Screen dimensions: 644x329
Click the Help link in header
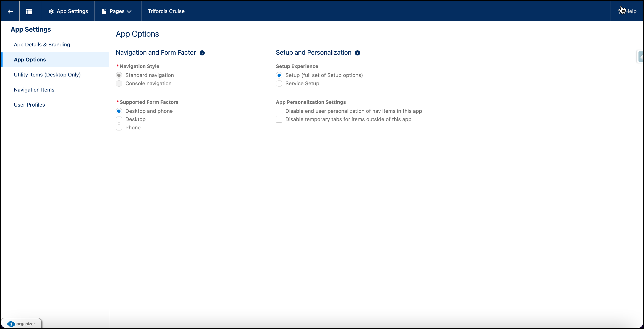tap(627, 11)
